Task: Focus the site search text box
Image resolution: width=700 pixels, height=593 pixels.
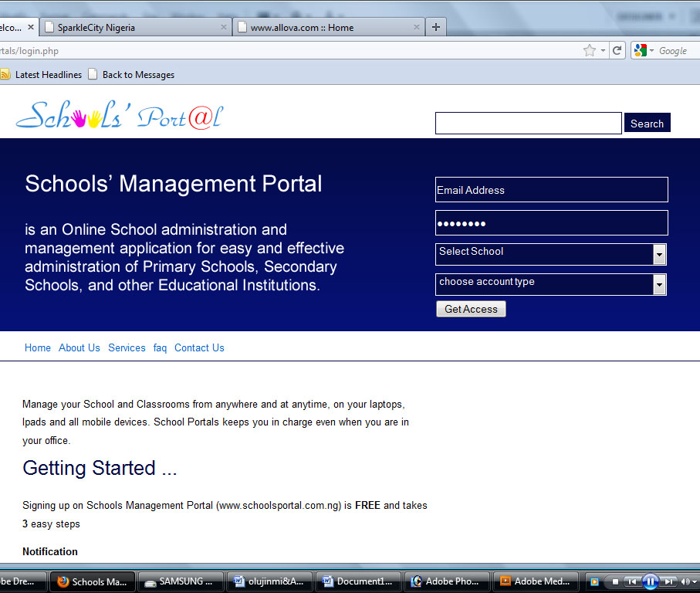Action: coord(529,124)
